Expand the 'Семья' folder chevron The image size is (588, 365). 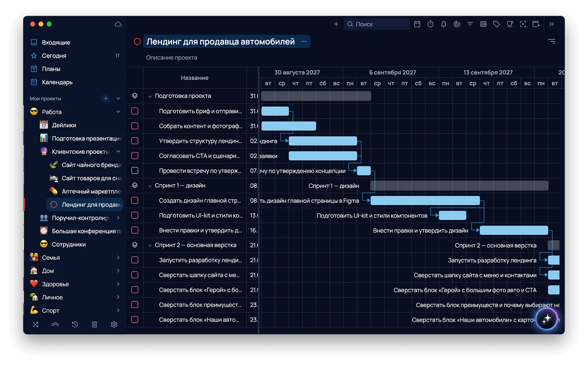point(118,257)
